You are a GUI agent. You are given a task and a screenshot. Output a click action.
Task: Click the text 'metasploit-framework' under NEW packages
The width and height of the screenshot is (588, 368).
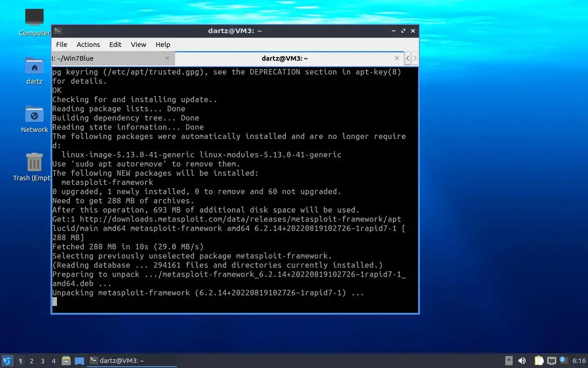tap(107, 182)
